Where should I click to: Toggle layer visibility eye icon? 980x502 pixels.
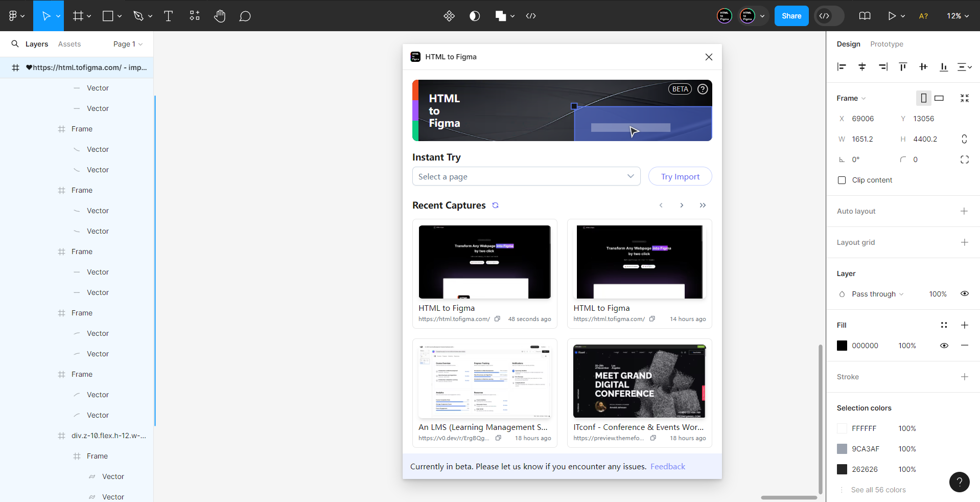click(x=964, y=293)
